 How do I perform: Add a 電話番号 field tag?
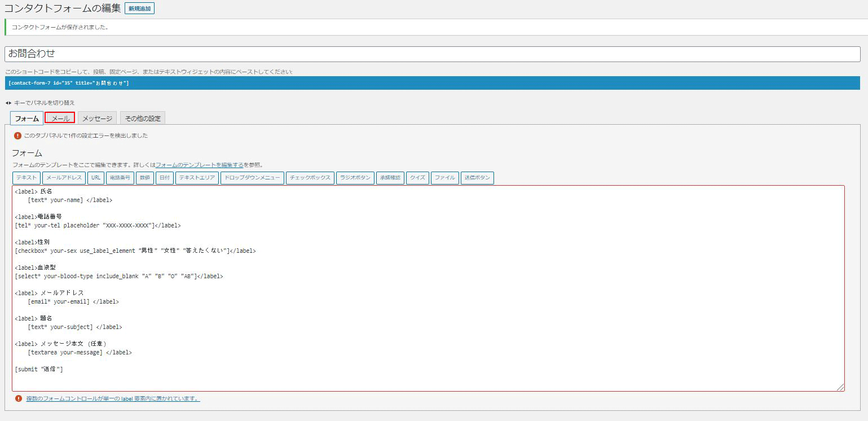(x=120, y=178)
